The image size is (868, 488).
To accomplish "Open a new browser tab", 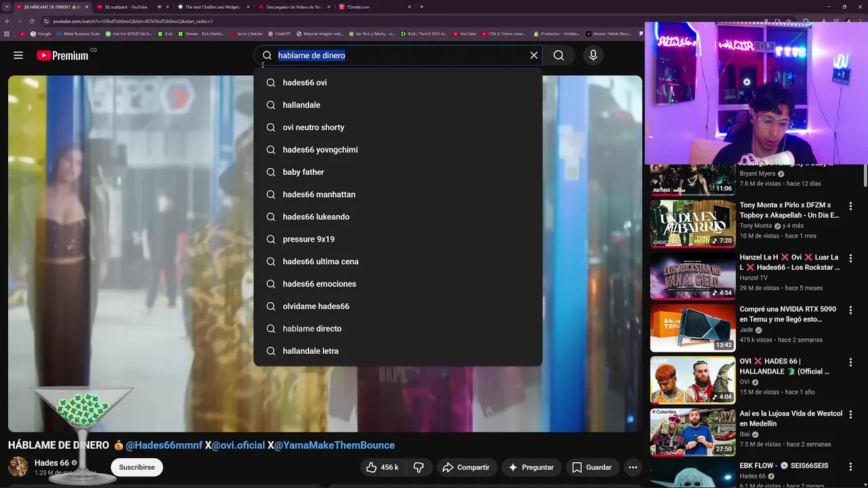I will tap(422, 7).
